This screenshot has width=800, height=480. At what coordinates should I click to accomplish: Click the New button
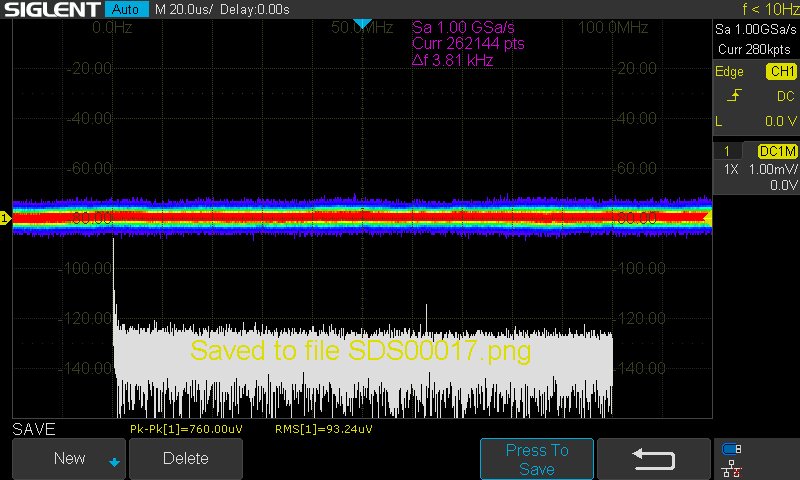[69, 458]
